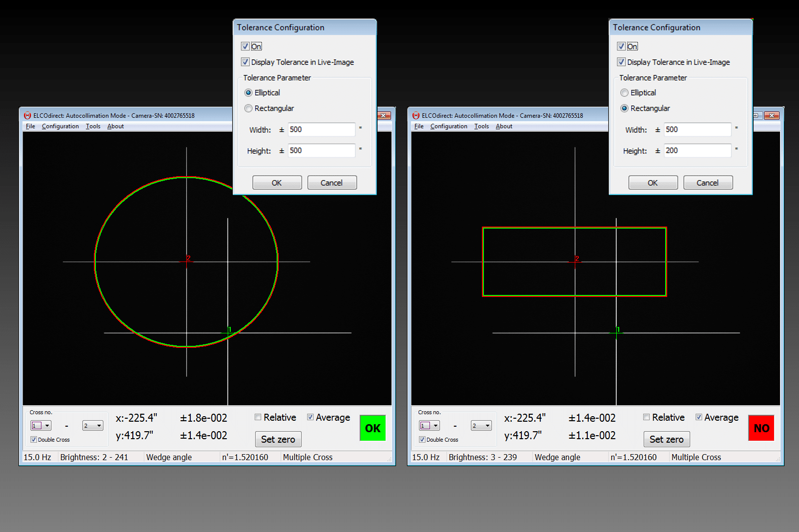Click red NO status indicator in right window
Image resolution: width=799 pixels, height=532 pixels.
pyautogui.click(x=761, y=428)
